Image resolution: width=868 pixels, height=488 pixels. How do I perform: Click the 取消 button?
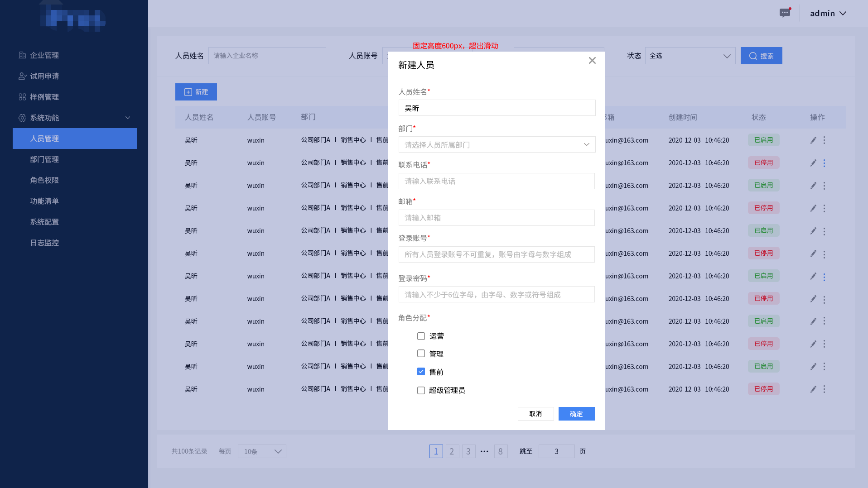click(535, 414)
